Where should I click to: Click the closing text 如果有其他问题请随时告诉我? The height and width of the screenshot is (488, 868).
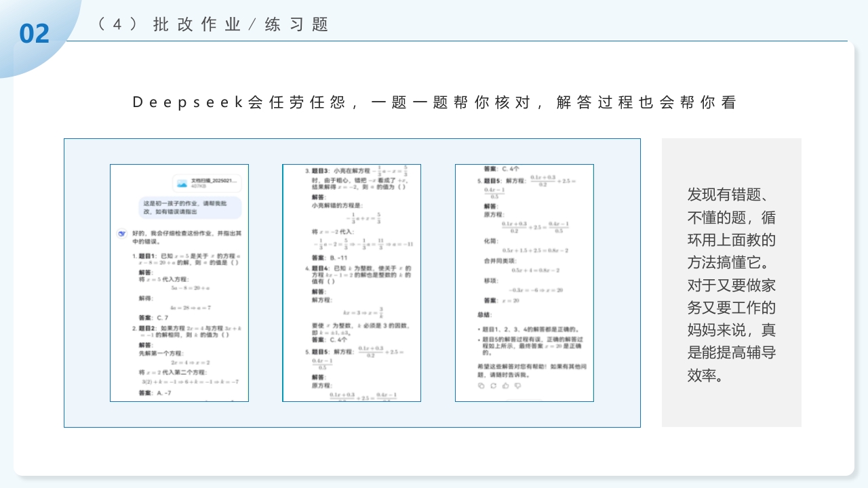tap(531, 369)
